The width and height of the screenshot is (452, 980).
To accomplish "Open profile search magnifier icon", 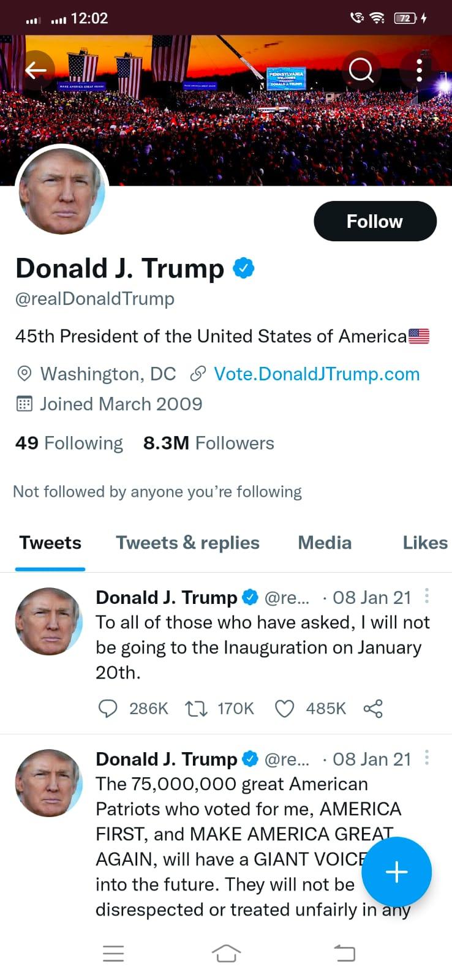I will pyautogui.click(x=361, y=70).
